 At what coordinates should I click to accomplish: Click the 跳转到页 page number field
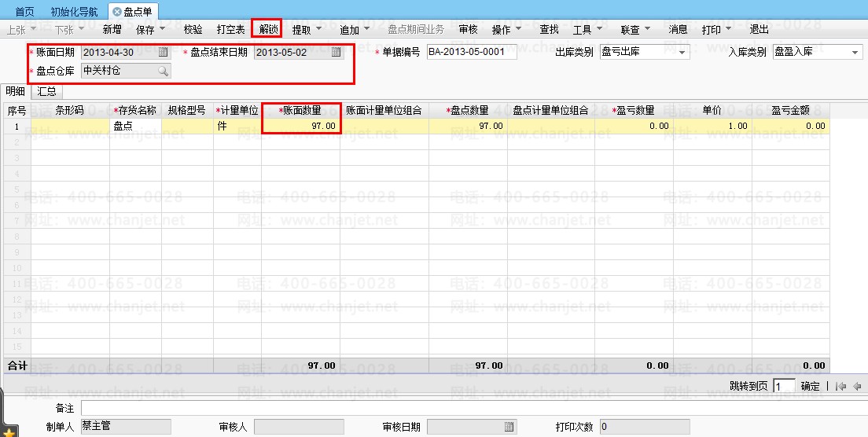pyautogui.click(x=784, y=386)
